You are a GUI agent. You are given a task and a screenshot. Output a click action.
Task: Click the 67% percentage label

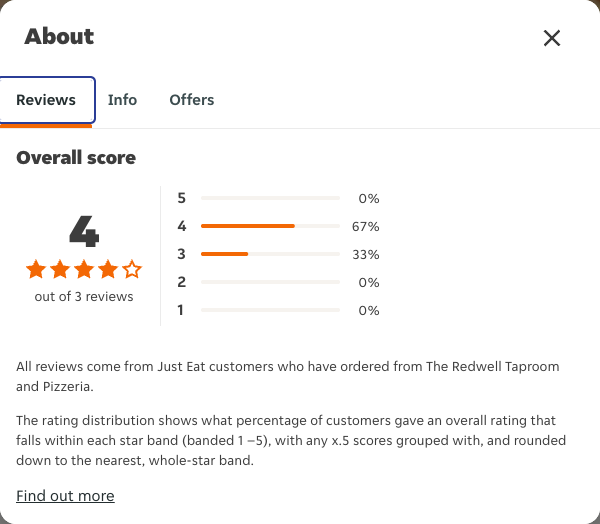click(365, 227)
